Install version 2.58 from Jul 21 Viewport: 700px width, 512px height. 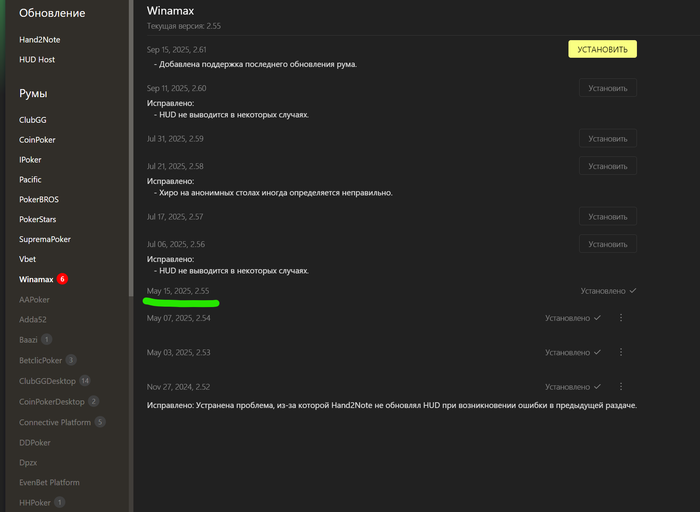608,166
